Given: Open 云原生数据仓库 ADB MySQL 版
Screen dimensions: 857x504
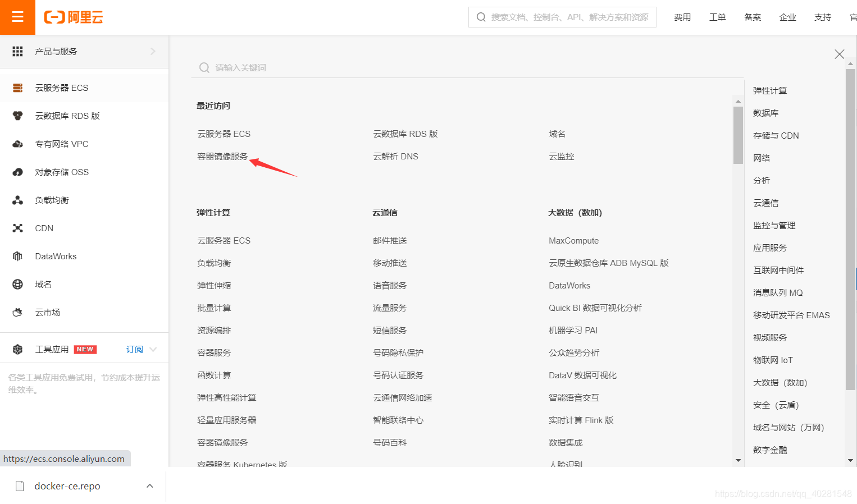Looking at the screenshot, I should click(x=608, y=263).
